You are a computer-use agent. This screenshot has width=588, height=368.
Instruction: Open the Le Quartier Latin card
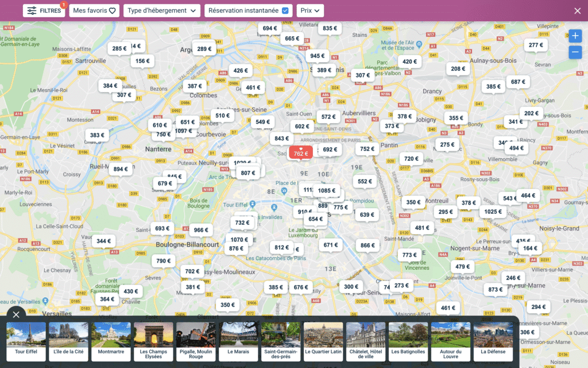click(323, 342)
